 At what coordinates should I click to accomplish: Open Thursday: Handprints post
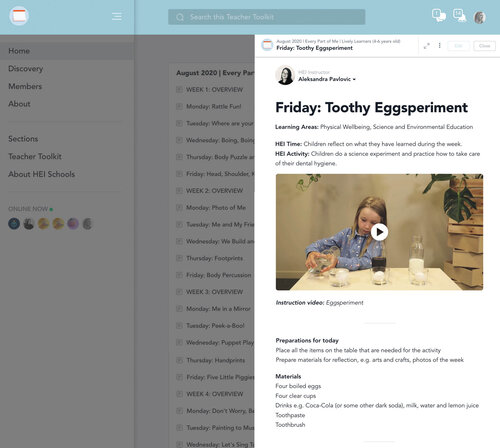(216, 360)
